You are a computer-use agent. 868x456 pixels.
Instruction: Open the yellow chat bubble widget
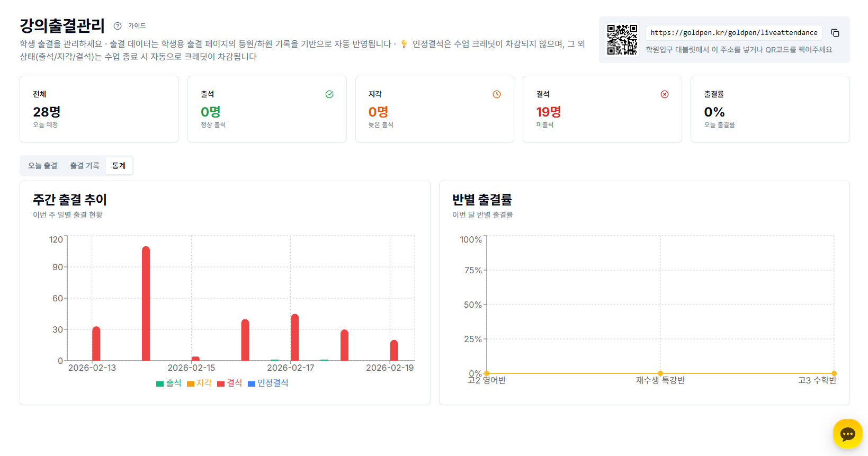[x=847, y=434]
